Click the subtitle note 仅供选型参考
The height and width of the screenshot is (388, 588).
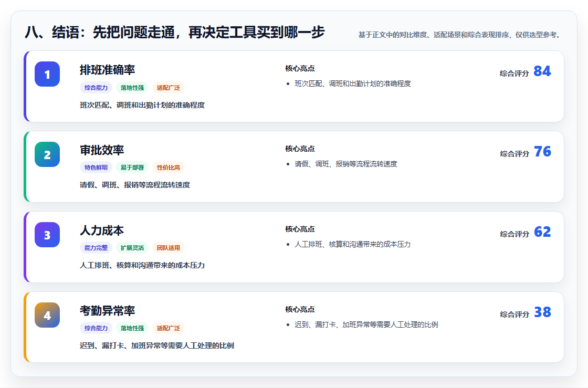(x=538, y=35)
